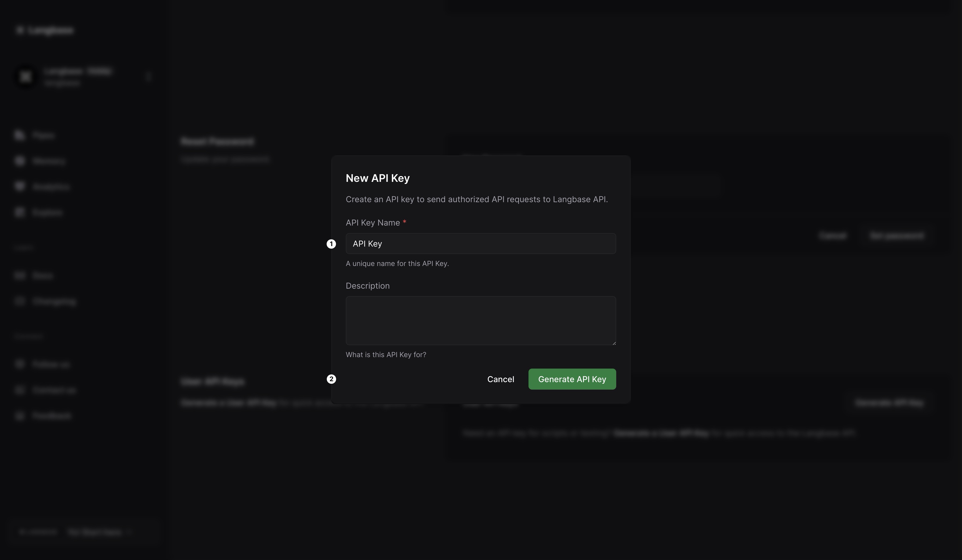Click the green Generate API Key button
962x560 pixels.
click(x=572, y=379)
